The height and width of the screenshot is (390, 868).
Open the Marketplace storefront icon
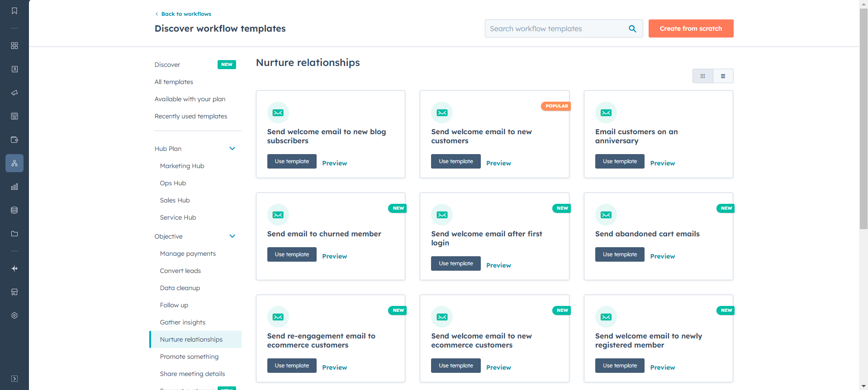click(14, 292)
